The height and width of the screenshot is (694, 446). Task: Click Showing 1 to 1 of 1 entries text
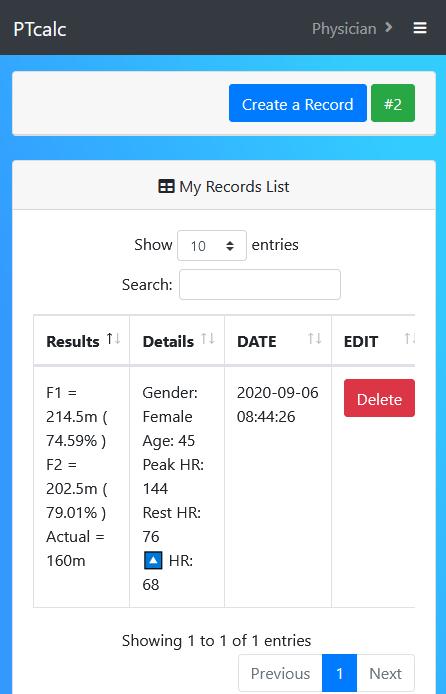click(x=216, y=640)
